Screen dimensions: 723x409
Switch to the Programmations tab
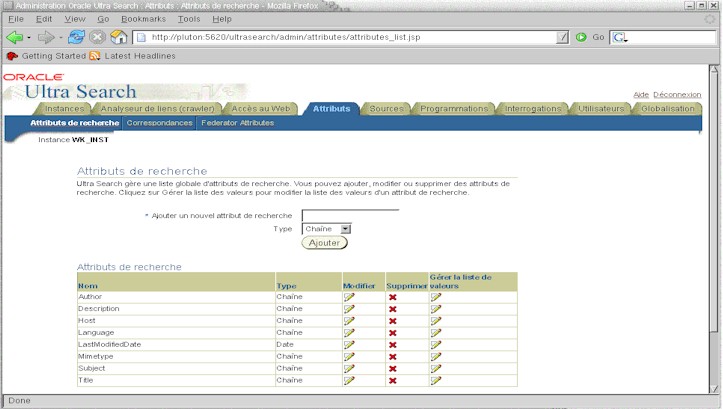coord(454,109)
